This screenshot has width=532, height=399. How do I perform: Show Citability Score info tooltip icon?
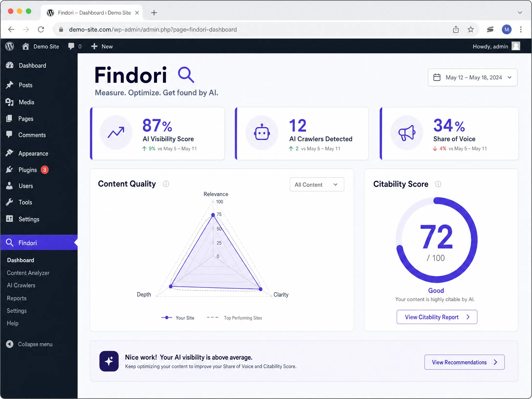click(x=438, y=184)
